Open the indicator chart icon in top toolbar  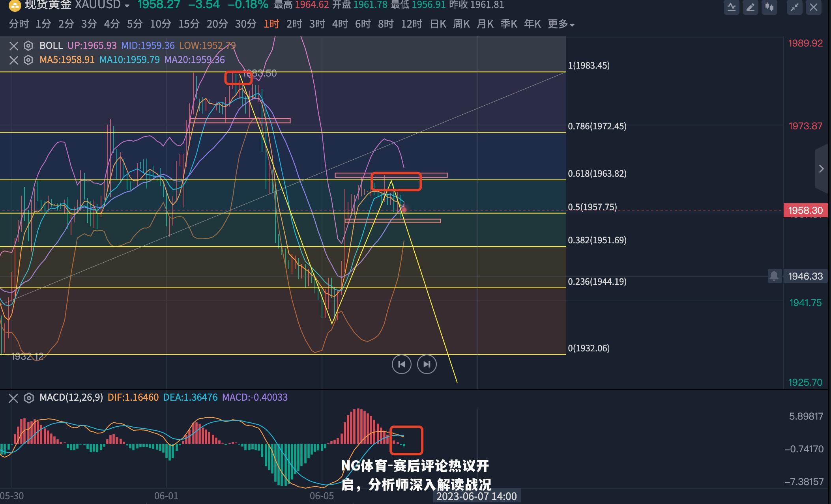[x=731, y=7]
